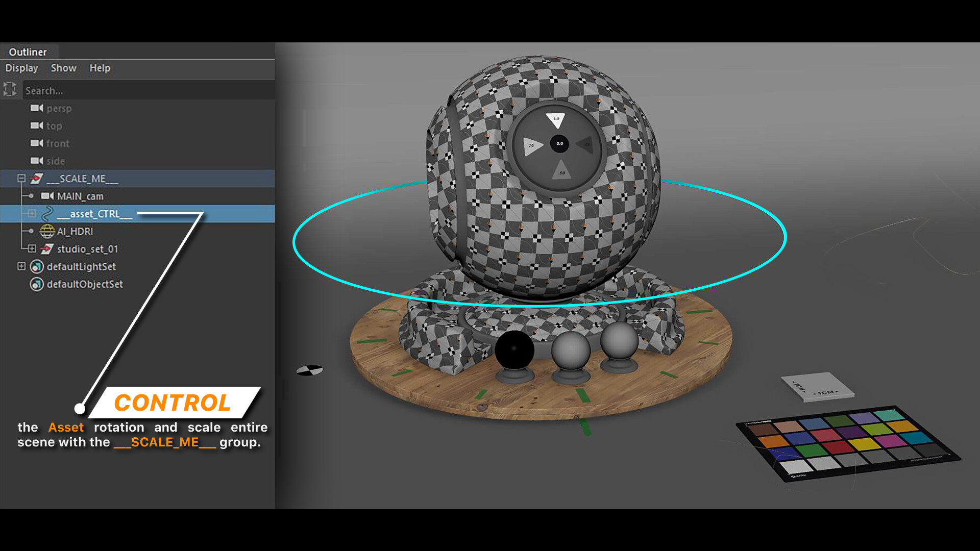Open the Show menu

point(63,68)
